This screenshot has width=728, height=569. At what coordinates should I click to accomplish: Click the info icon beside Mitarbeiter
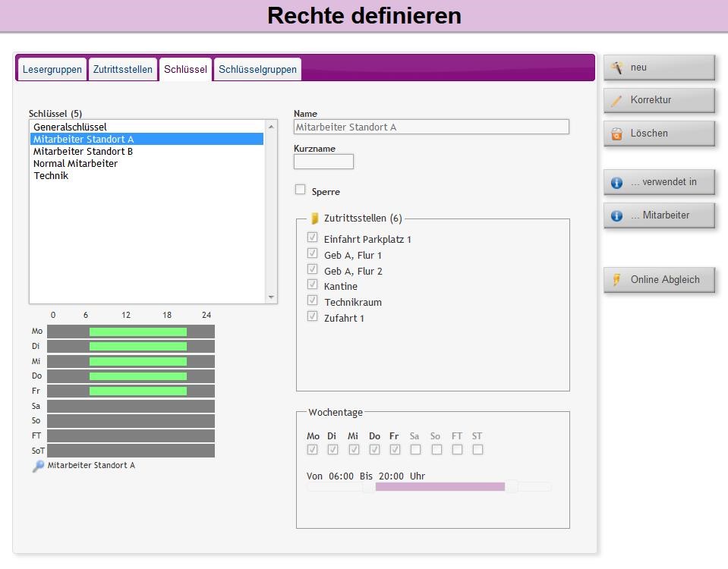[617, 215]
